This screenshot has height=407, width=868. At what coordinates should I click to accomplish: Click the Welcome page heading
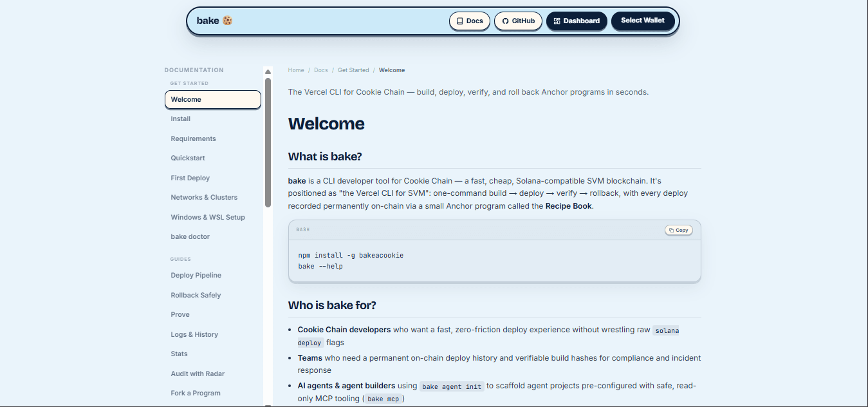click(326, 124)
